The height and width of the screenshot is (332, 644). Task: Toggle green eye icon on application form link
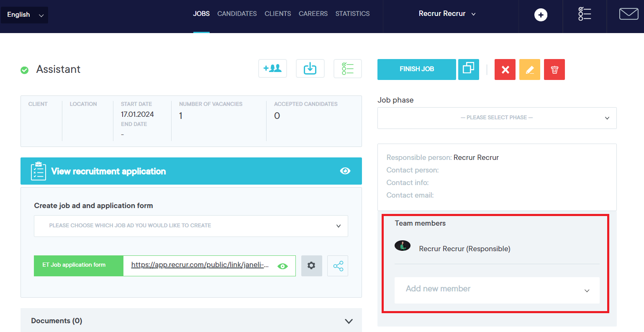pyautogui.click(x=283, y=266)
